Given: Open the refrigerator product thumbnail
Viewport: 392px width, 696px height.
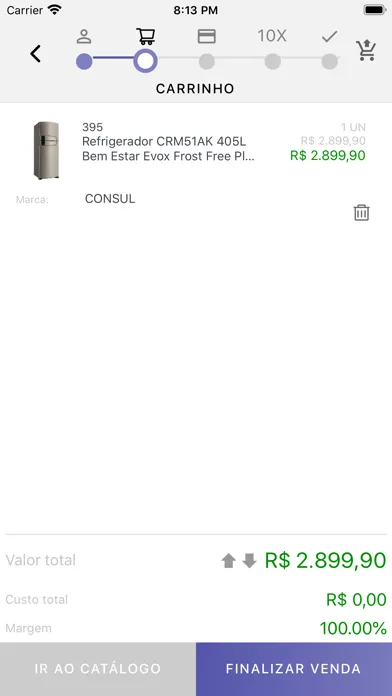Looking at the screenshot, I should [x=46, y=150].
